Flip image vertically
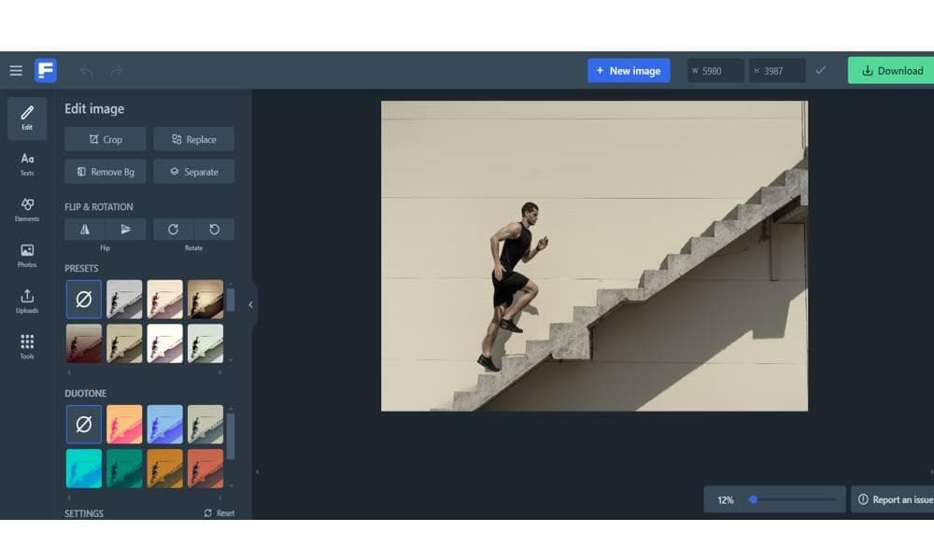Image resolution: width=934 pixels, height=560 pixels. coord(126,230)
